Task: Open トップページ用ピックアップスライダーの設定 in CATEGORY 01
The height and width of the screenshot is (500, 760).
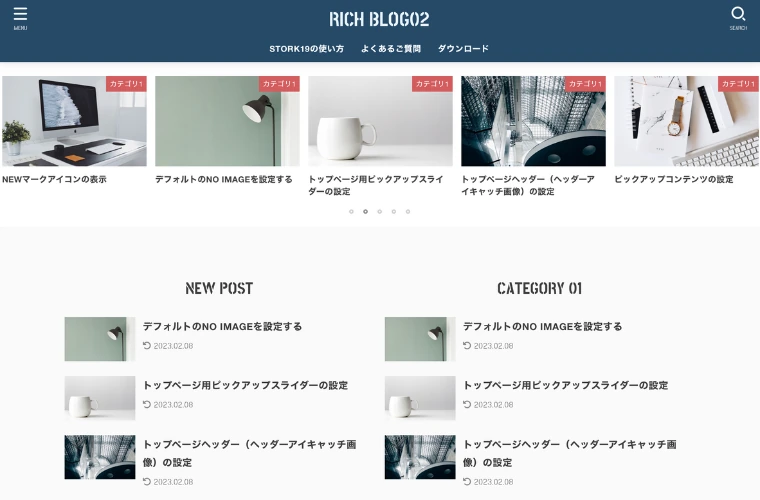Action: (x=566, y=386)
